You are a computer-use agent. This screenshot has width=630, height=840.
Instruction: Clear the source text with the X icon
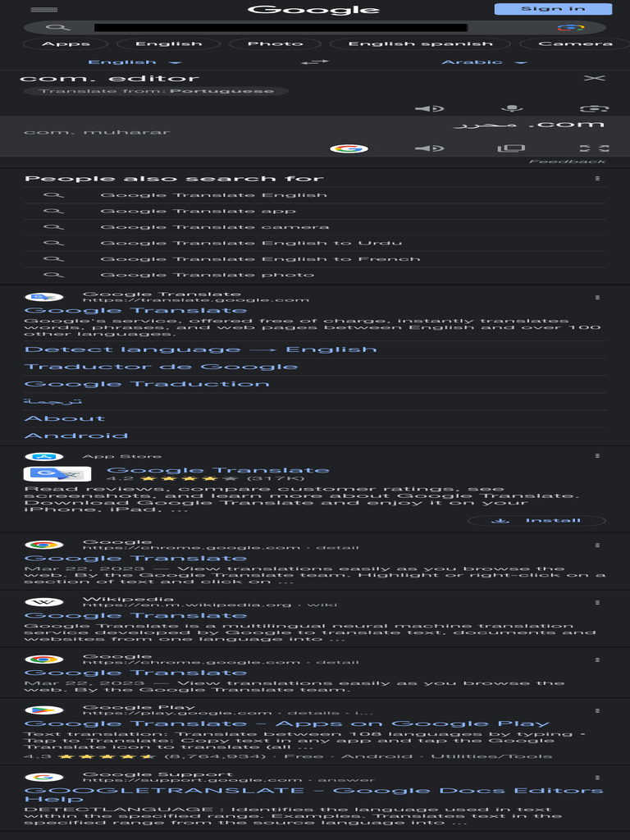(x=594, y=78)
